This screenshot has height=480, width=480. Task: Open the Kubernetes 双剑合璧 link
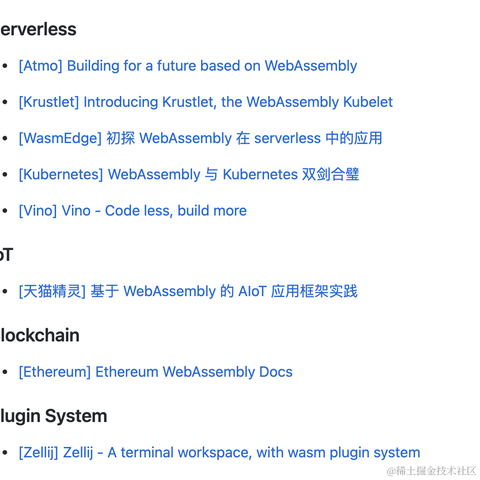tap(189, 175)
